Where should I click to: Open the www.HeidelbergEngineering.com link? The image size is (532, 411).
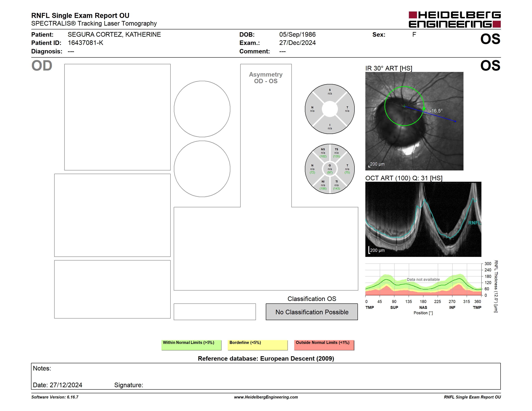[266, 397]
